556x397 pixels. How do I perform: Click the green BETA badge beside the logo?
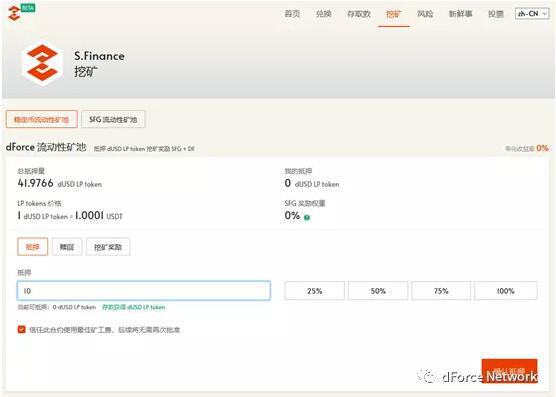click(28, 8)
